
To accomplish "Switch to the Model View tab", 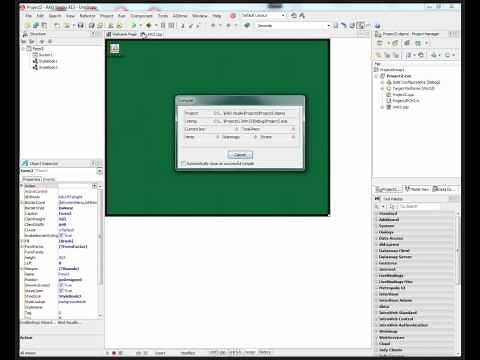I will [417, 189].
